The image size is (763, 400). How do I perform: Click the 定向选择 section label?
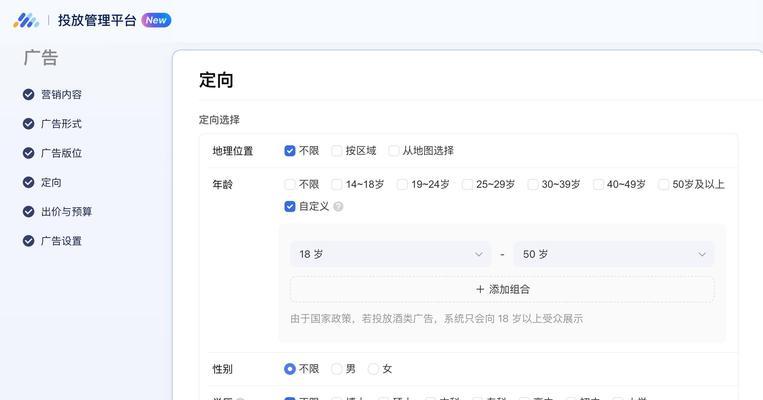pyautogui.click(x=219, y=120)
